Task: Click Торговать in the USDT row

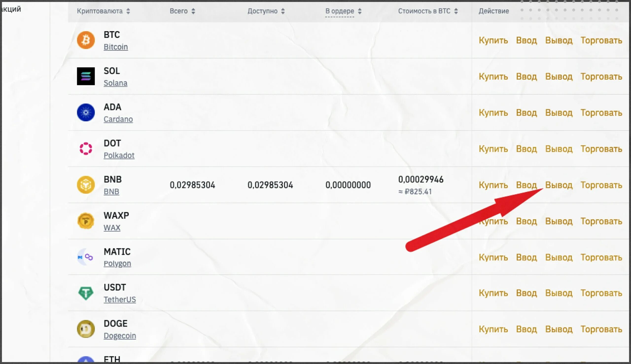Action: pyautogui.click(x=601, y=293)
